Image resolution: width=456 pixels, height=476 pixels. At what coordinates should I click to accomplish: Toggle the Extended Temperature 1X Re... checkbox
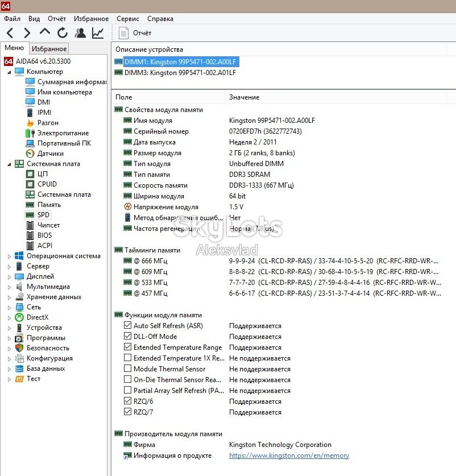click(127, 358)
